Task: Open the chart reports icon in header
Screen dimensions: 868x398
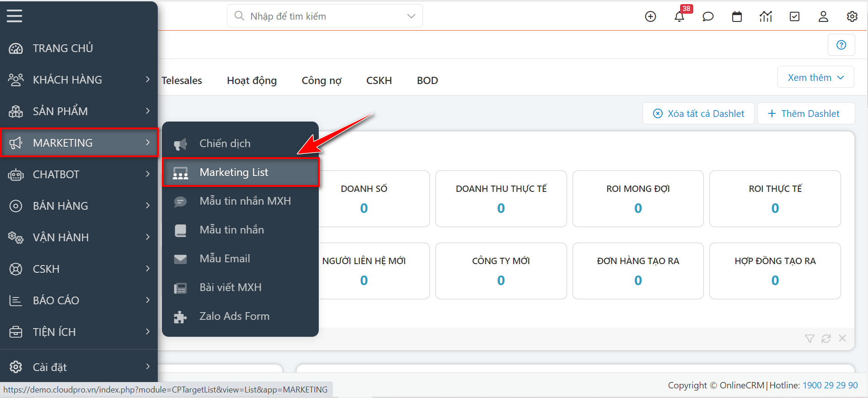Action: tap(766, 16)
